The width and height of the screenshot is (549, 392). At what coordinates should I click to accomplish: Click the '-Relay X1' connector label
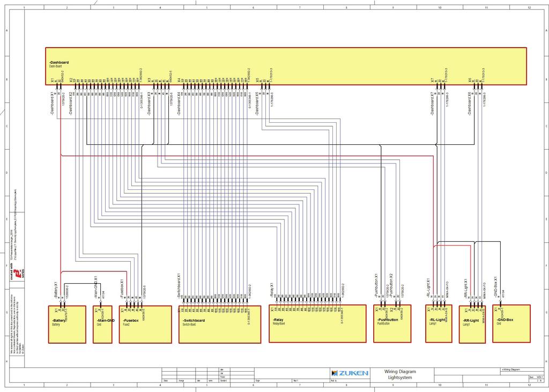click(x=271, y=291)
